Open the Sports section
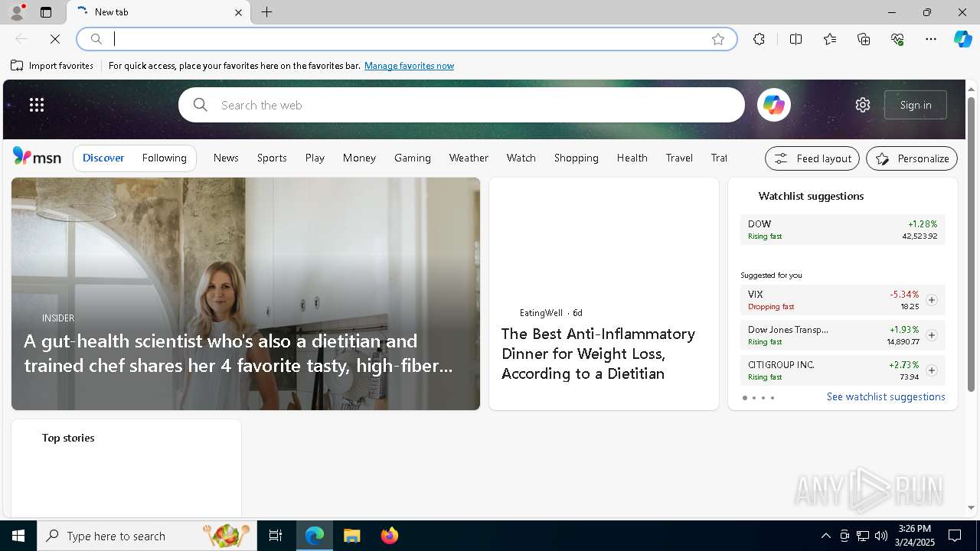 [272, 158]
